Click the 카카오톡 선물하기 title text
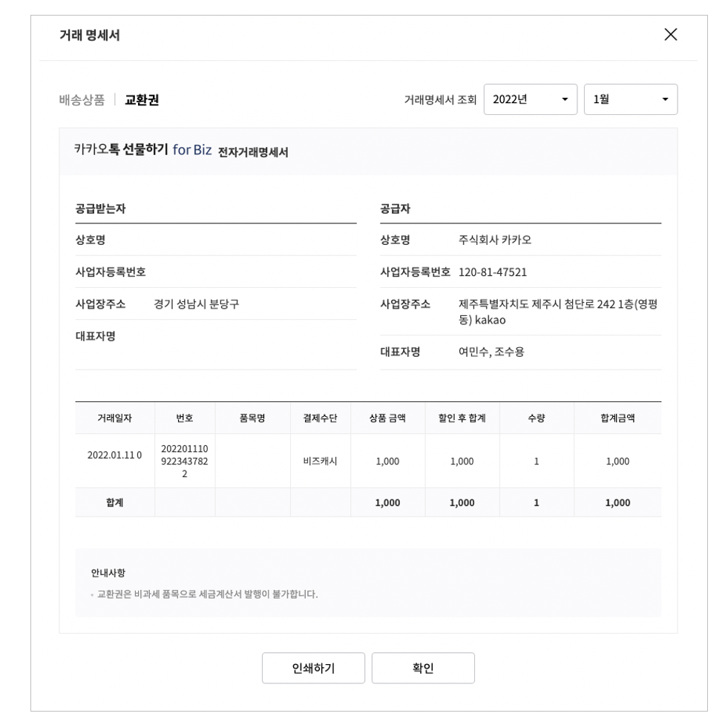The width and height of the screenshot is (728, 719). 121,149
